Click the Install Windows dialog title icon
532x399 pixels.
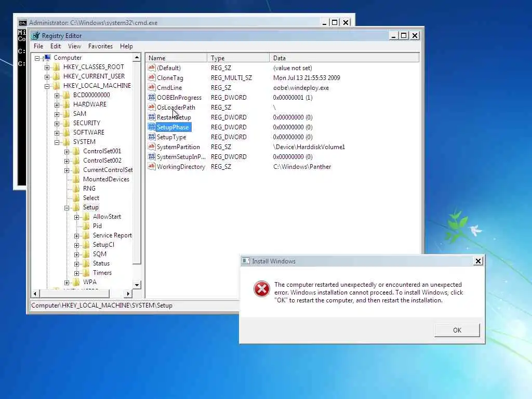click(x=245, y=261)
